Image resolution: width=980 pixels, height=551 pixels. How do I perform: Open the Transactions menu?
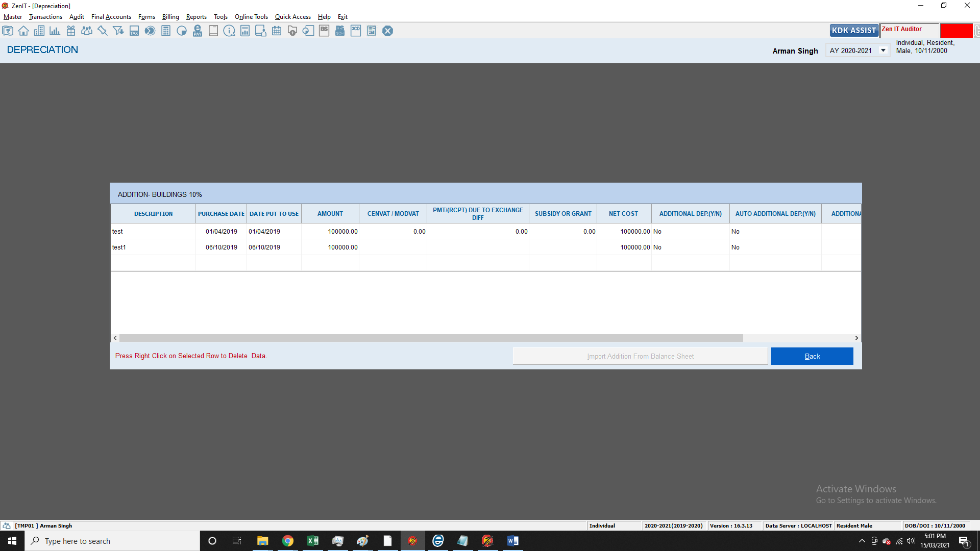click(x=45, y=17)
